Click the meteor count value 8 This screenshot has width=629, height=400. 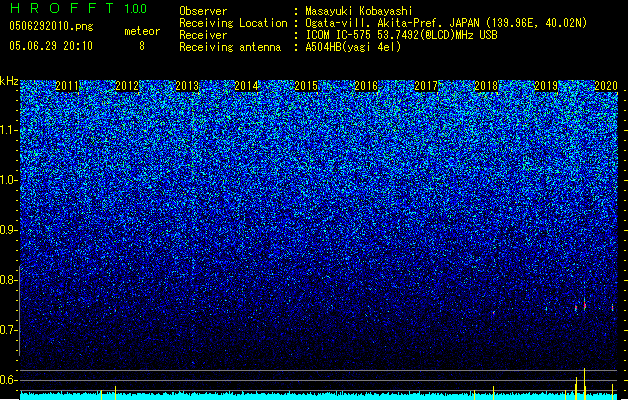coord(142,46)
